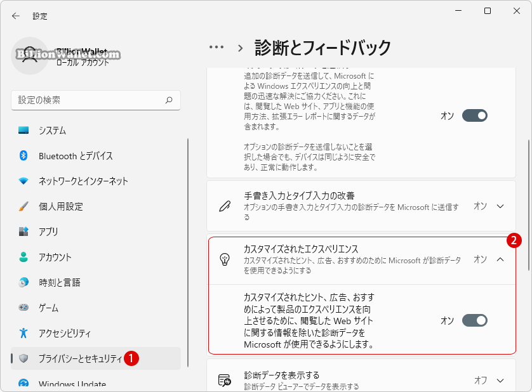Click the diagnostic data viewer icon
Screen dimensions: 532x392
pos(225,381)
